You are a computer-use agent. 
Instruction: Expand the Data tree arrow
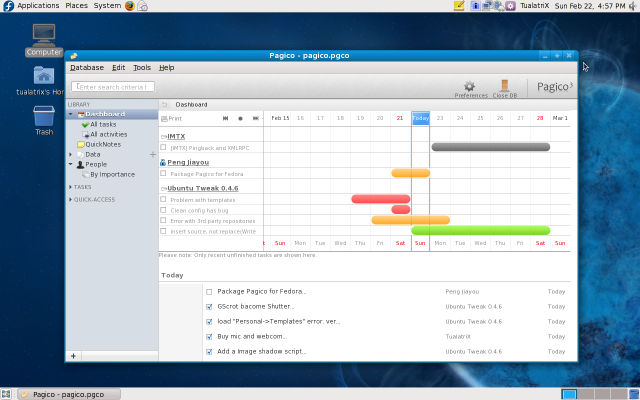pyautogui.click(x=71, y=155)
